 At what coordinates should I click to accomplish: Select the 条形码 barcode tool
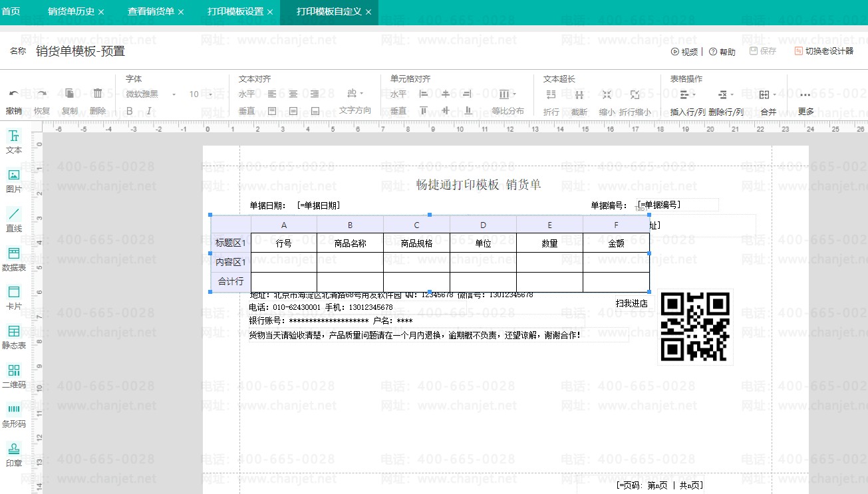(15, 414)
